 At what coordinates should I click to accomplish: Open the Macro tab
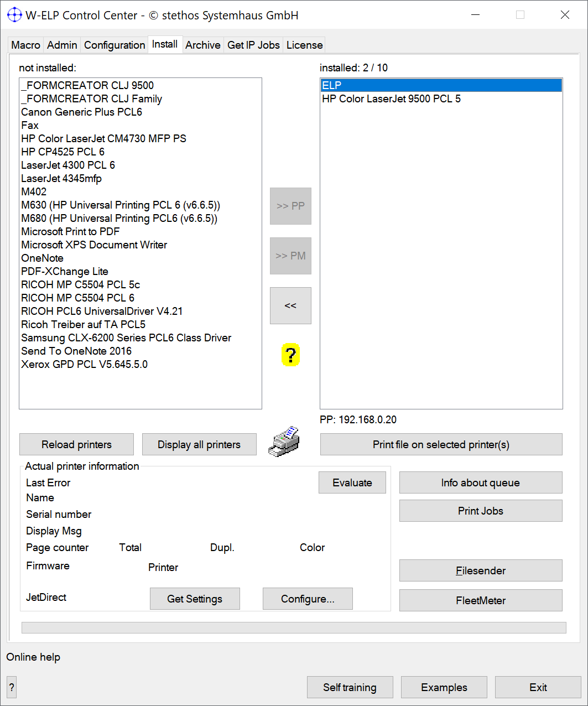(25, 45)
